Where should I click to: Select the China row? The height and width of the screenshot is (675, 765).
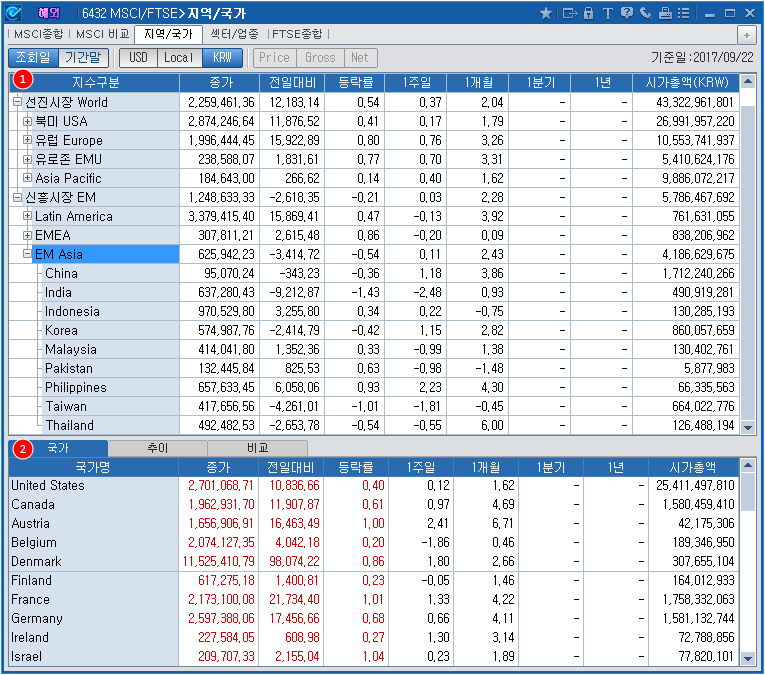[374, 273]
